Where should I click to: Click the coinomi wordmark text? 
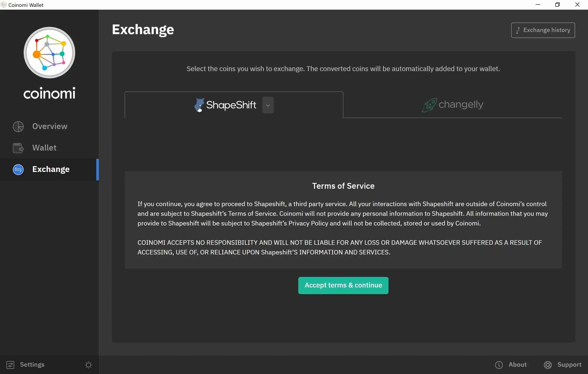click(49, 93)
